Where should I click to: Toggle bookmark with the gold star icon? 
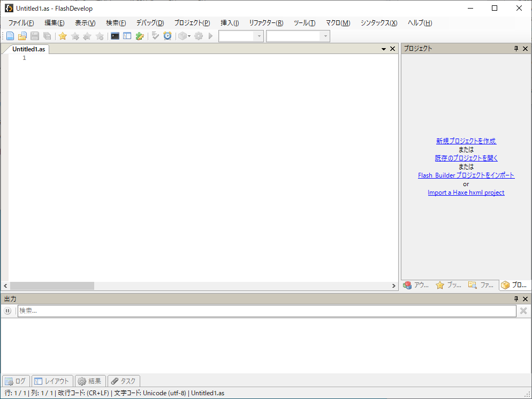63,36
